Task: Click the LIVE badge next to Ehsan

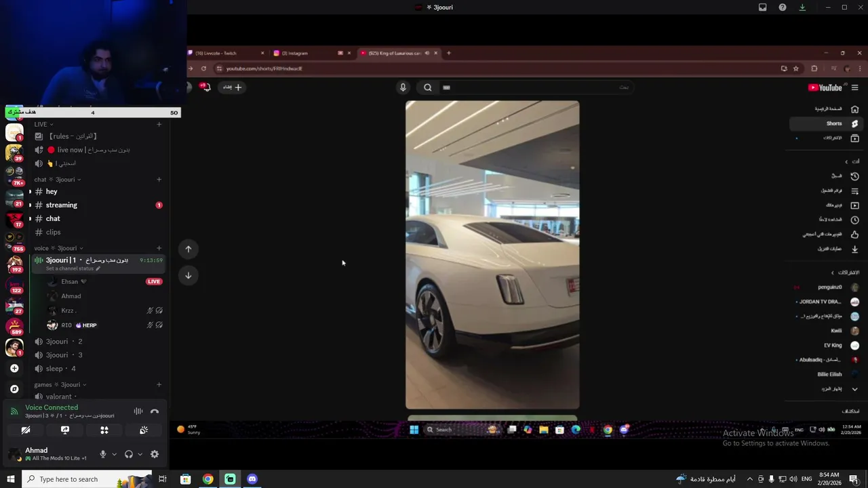Action: point(154,281)
